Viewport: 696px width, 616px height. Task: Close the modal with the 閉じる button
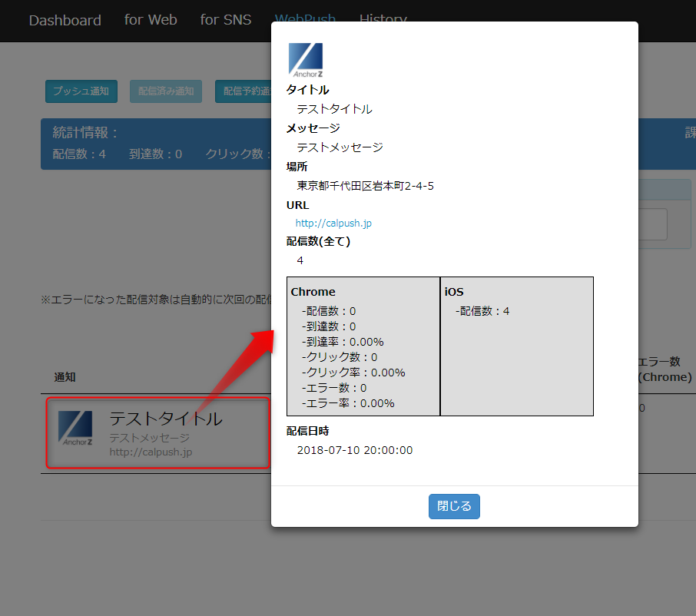pyautogui.click(x=454, y=506)
